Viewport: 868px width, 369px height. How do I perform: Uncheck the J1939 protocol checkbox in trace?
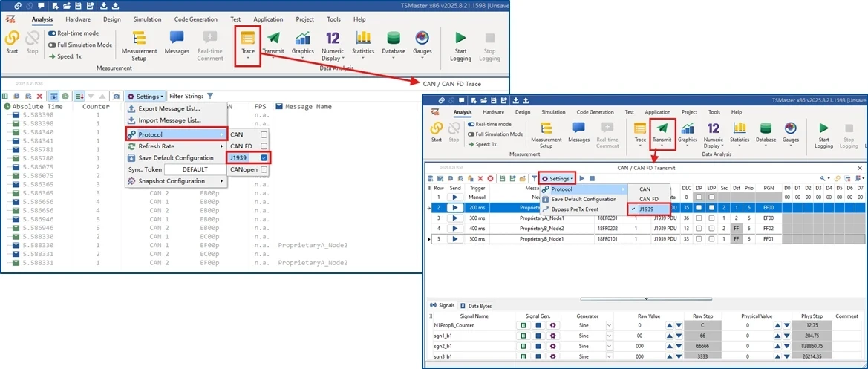264,157
